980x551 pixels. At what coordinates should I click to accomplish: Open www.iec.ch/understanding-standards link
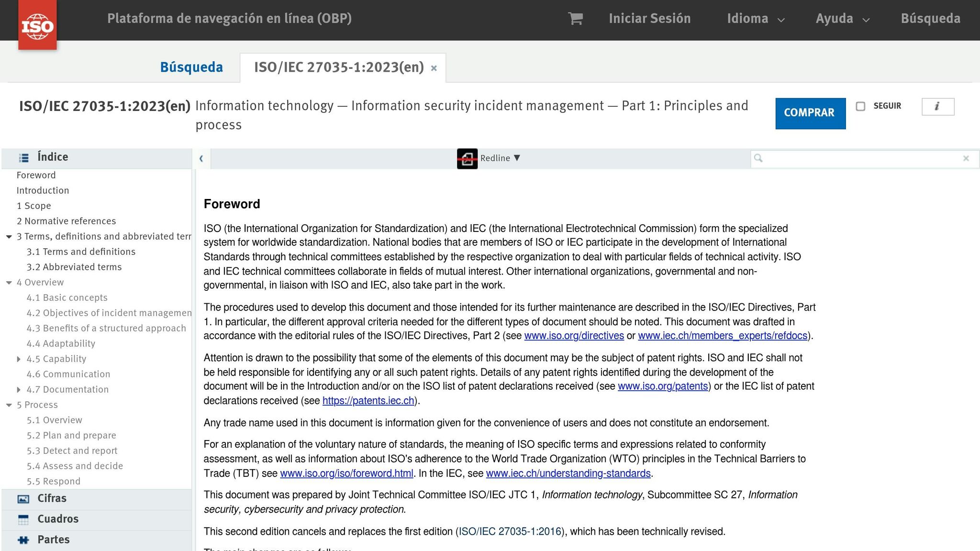pyautogui.click(x=568, y=474)
